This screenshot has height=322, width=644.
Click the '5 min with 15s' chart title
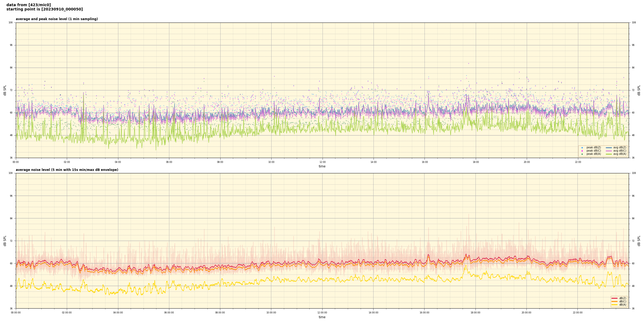pyautogui.click(x=67, y=170)
